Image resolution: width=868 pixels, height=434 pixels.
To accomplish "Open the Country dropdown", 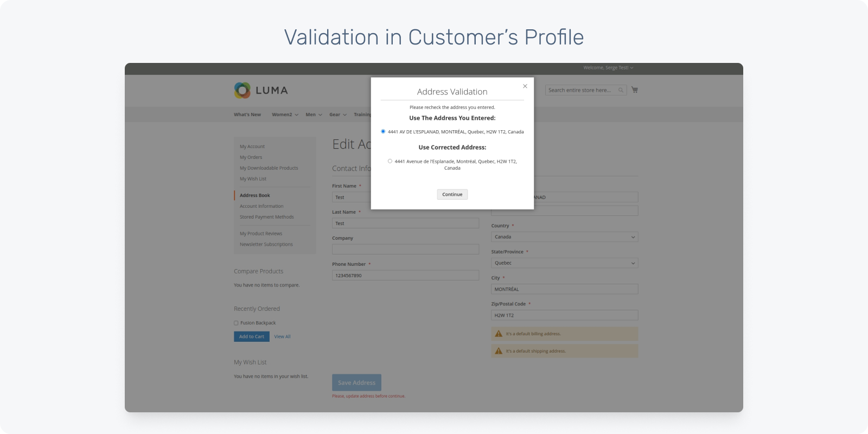I will tap(564, 237).
